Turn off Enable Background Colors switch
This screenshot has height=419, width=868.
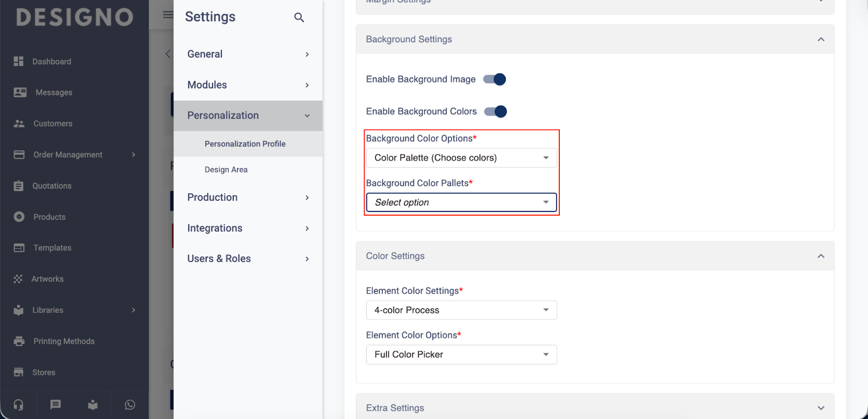(x=495, y=112)
